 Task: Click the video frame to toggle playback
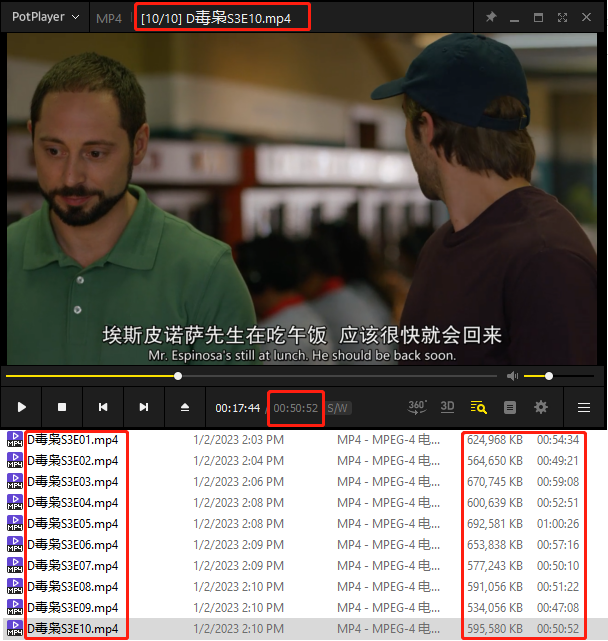click(x=302, y=199)
